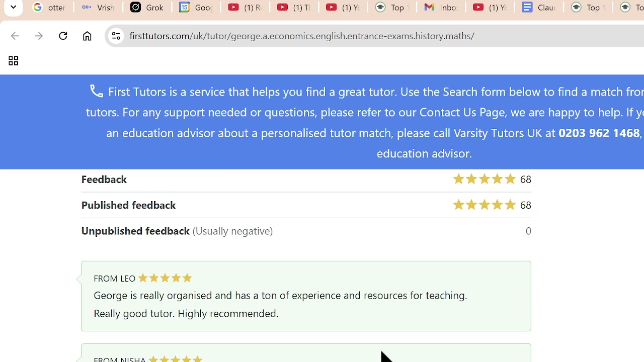Screen dimensions: 644x362
Task: Click the 'Feedback' row label
Action: [x=104, y=179]
